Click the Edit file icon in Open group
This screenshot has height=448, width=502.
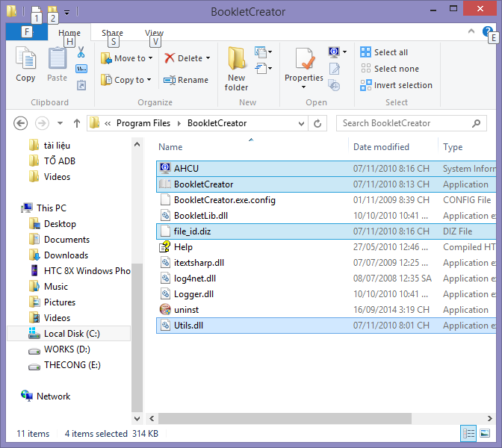pyautogui.click(x=334, y=69)
